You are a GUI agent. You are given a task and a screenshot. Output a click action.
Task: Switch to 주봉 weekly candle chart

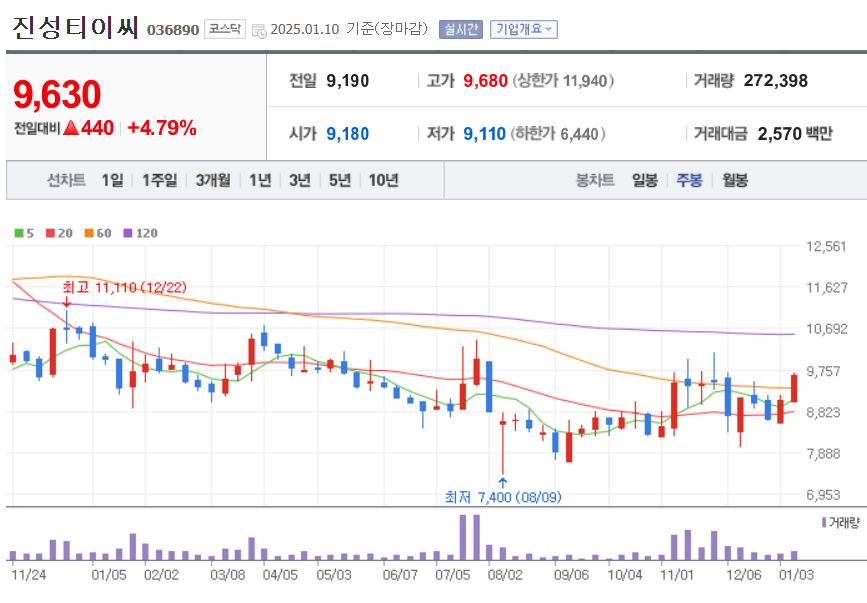point(690,180)
